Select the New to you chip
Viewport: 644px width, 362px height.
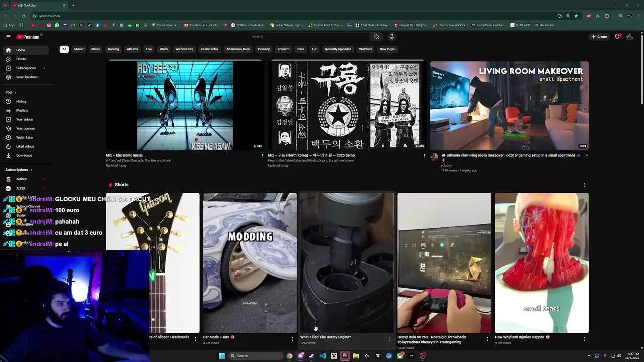387,49
